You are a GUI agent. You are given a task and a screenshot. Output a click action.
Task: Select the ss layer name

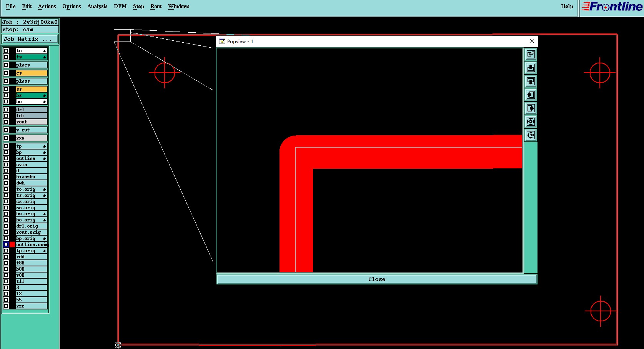(x=31, y=89)
